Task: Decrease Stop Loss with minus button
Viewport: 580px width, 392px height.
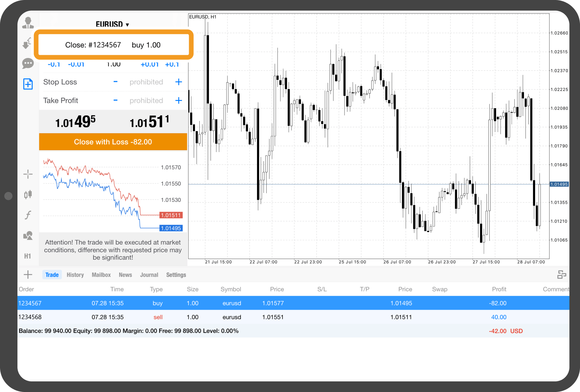Action: pos(116,82)
